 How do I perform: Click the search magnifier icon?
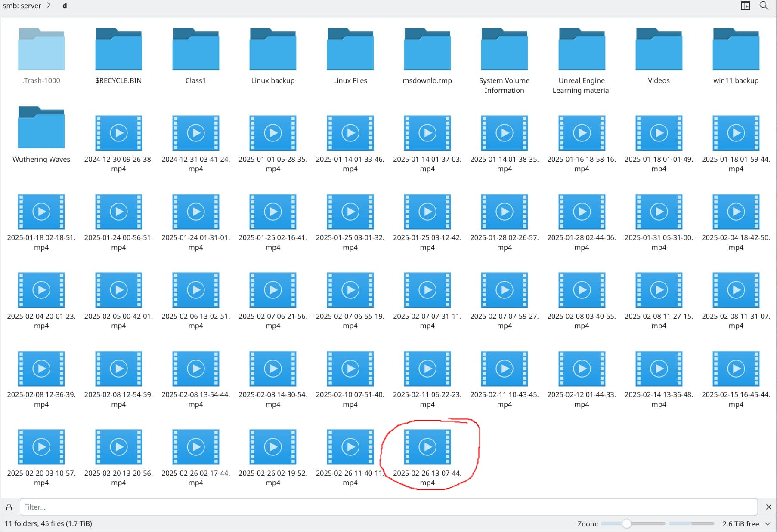(x=764, y=6)
